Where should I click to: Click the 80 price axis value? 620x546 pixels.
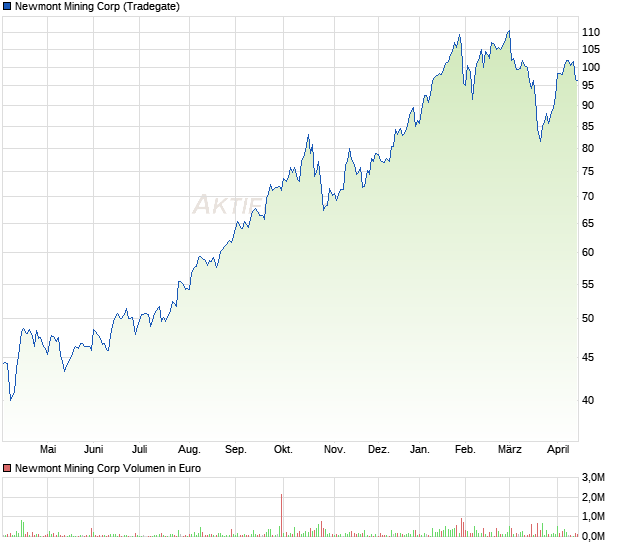[x=588, y=148]
